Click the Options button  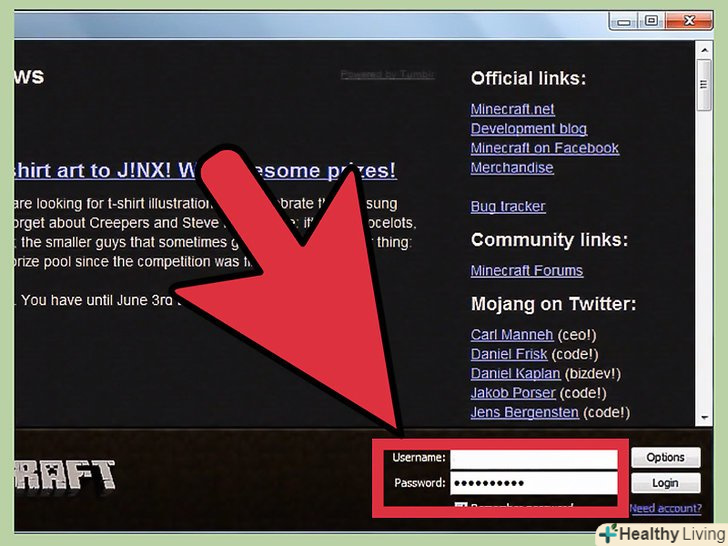665,457
